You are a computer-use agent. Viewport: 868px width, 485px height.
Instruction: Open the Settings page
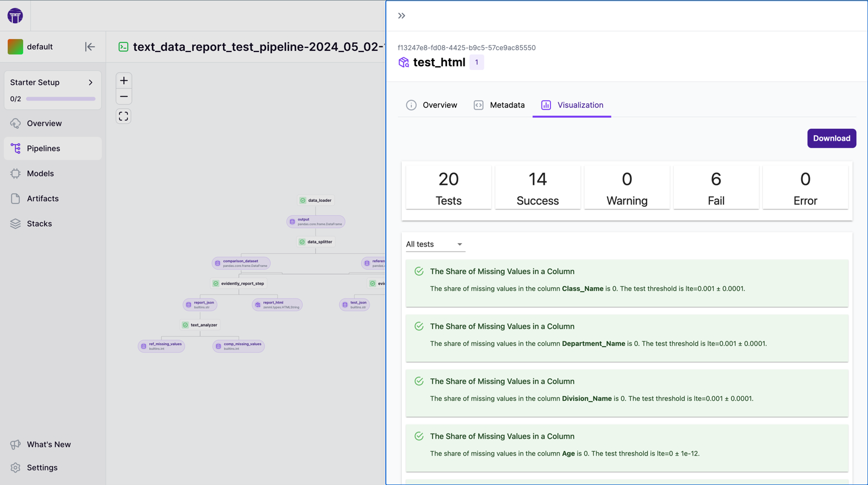[42, 467]
